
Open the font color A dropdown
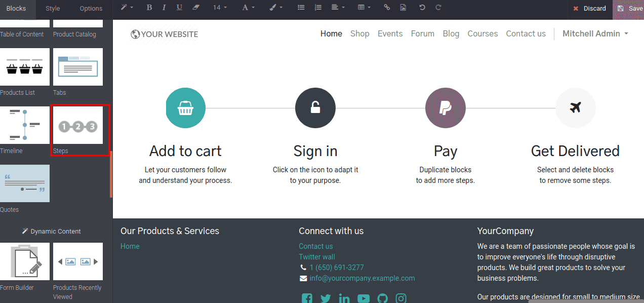(x=248, y=8)
